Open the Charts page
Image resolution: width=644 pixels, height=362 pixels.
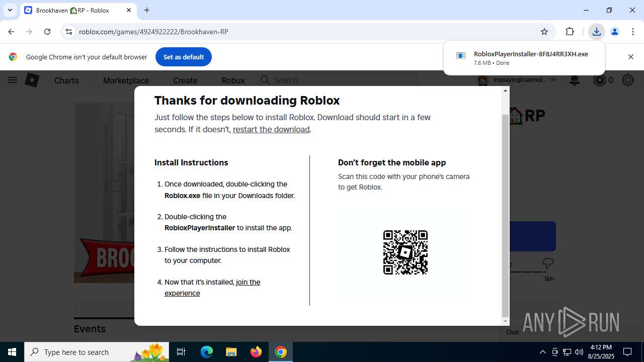66,80
